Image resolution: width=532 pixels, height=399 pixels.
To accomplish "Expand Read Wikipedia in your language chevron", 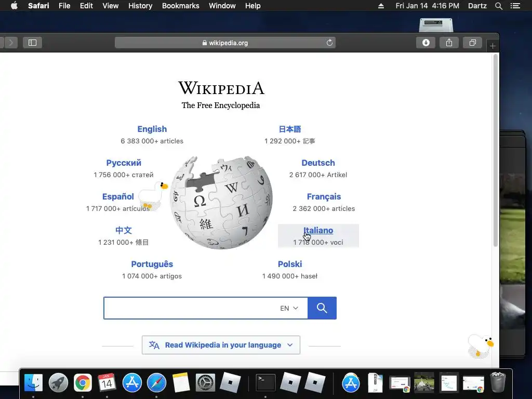I will click(x=290, y=345).
